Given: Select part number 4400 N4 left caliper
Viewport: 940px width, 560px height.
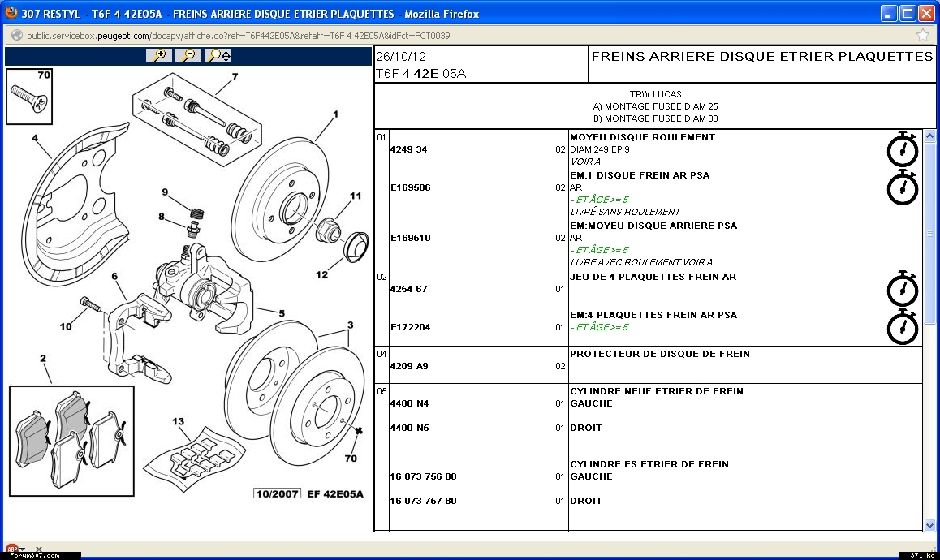Looking at the screenshot, I should coord(409,403).
